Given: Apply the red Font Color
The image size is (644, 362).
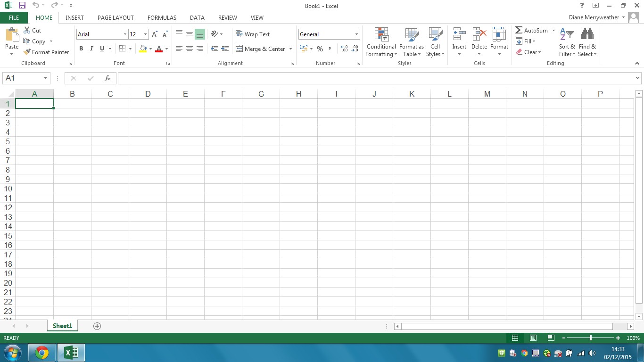Looking at the screenshot, I should (x=159, y=49).
